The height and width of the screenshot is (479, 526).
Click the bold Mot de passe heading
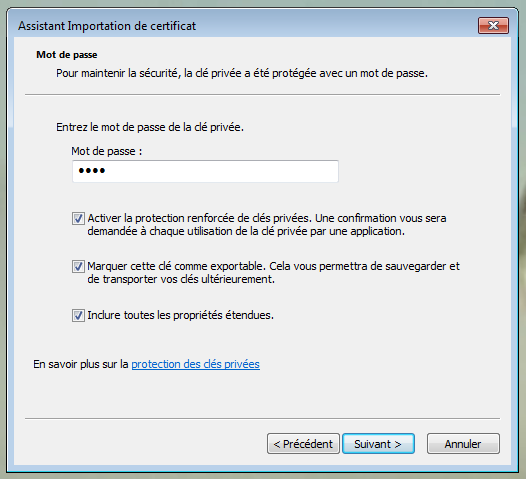point(67,55)
